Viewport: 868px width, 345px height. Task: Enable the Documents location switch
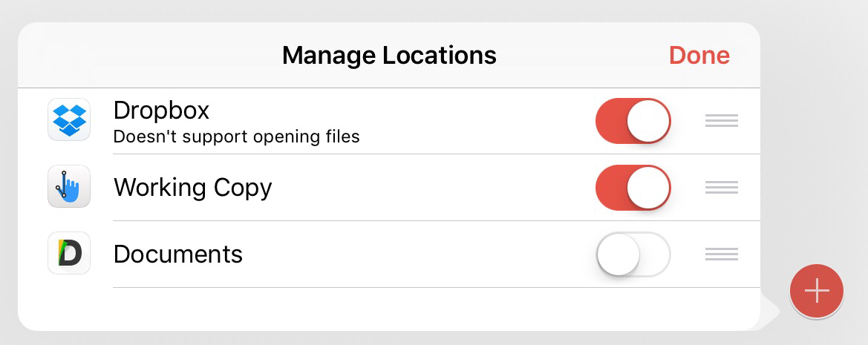[x=633, y=254]
